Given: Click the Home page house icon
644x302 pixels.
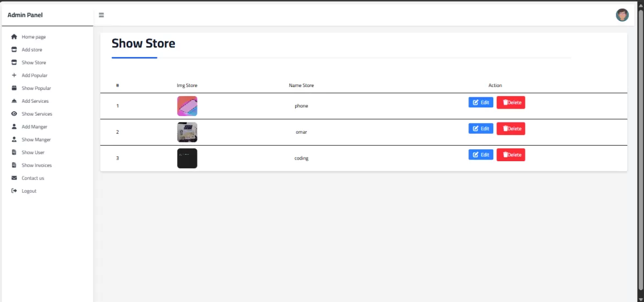Looking at the screenshot, I should point(14,37).
